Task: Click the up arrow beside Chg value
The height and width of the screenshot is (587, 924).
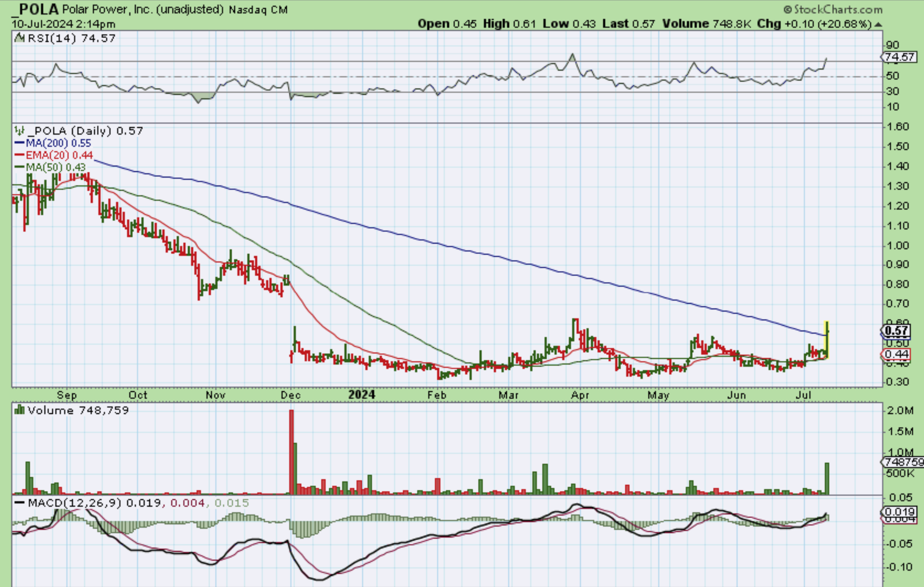Action: pyautogui.click(x=878, y=24)
